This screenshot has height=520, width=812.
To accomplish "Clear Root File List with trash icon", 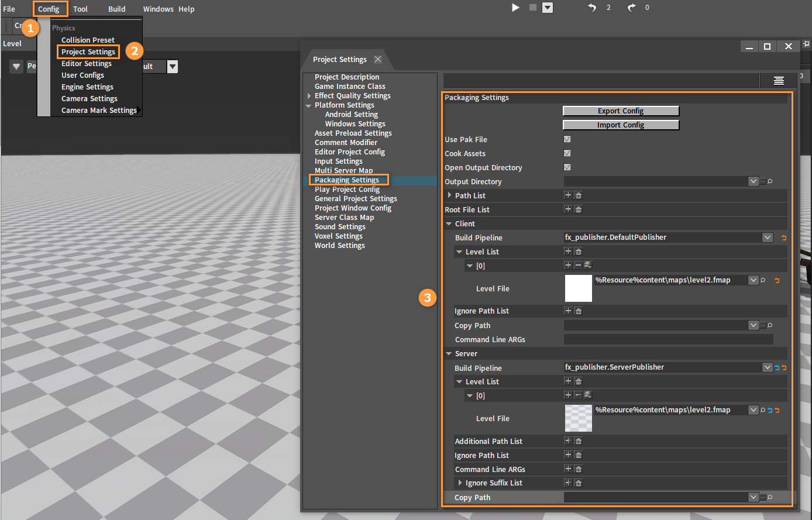I will pos(579,209).
